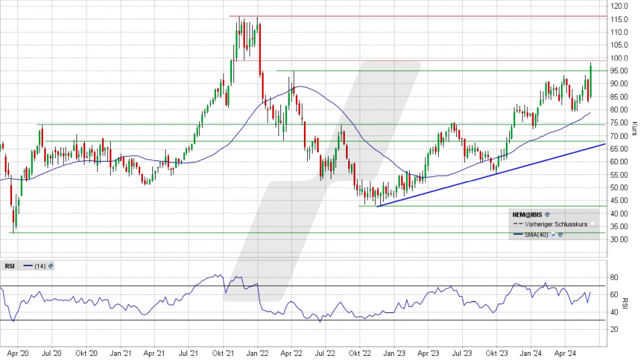Click the 100.0 price axis label

click(x=619, y=58)
